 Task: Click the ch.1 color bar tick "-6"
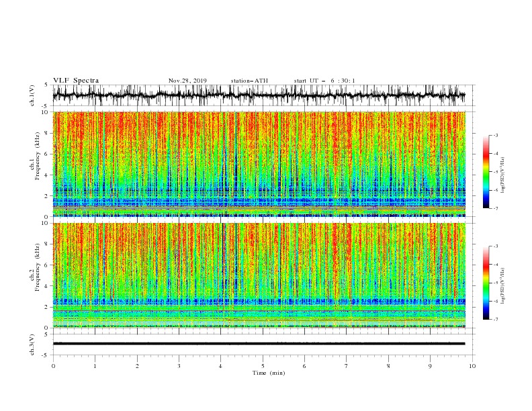(496, 190)
